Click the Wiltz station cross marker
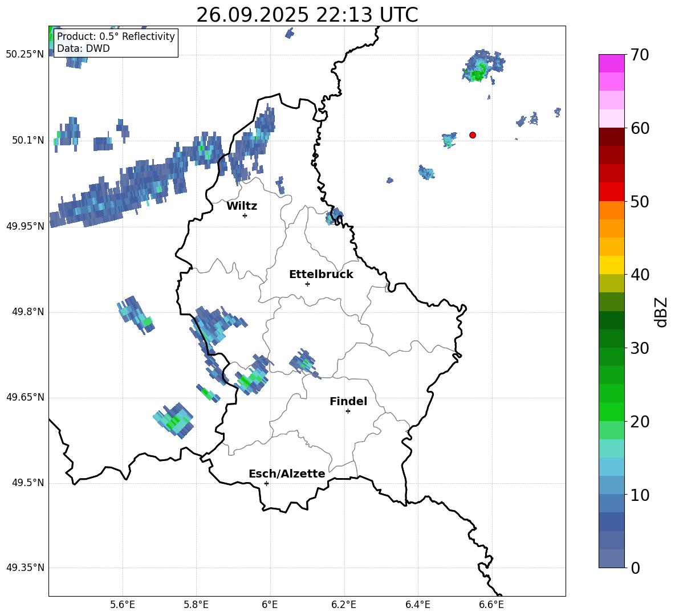675x616 pixels. pyautogui.click(x=245, y=215)
